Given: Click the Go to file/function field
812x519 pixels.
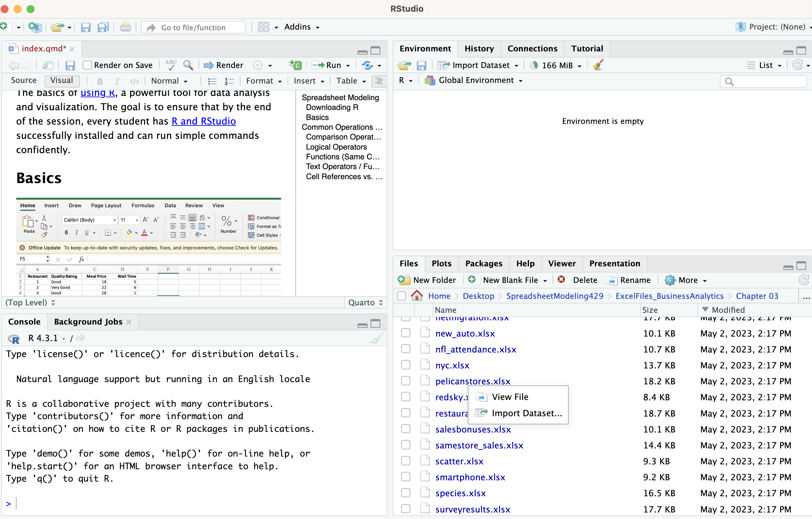Looking at the screenshot, I should [193, 27].
